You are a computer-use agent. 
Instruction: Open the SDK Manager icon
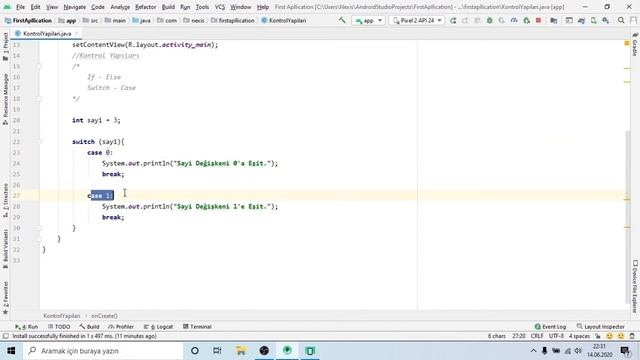[x=606, y=20]
